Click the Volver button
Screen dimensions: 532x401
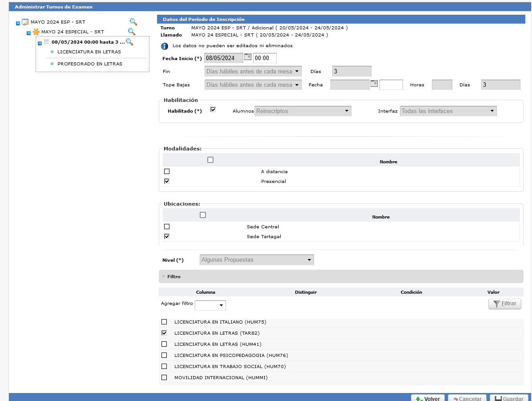pos(427,398)
